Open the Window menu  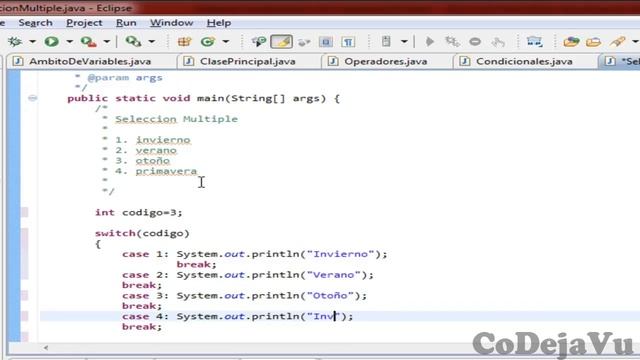tap(171, 23)
